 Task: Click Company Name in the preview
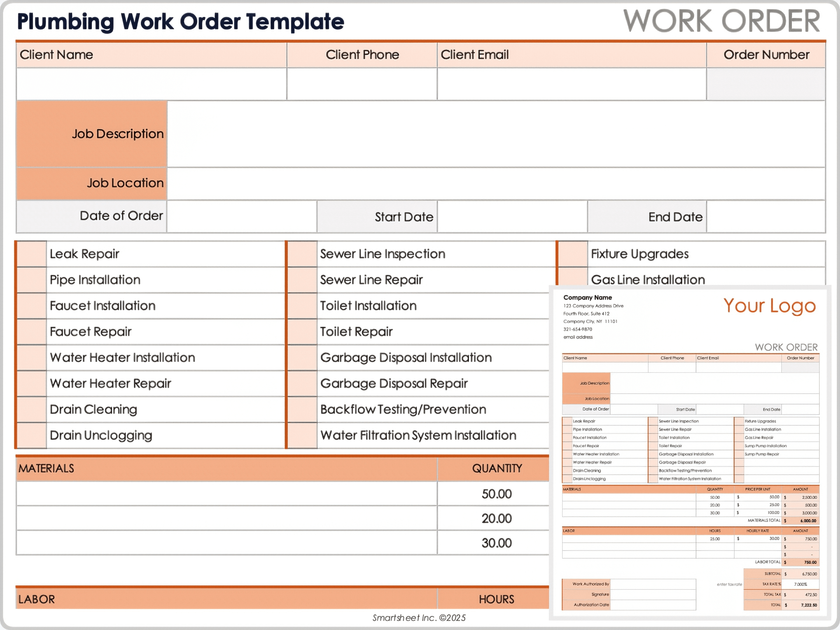pos(588,297)
